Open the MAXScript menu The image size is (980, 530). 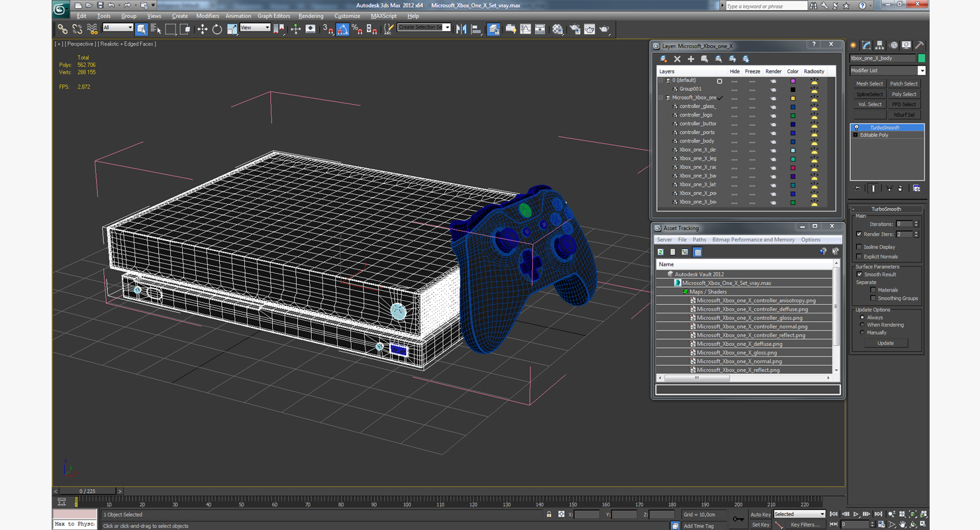[383, 16]
